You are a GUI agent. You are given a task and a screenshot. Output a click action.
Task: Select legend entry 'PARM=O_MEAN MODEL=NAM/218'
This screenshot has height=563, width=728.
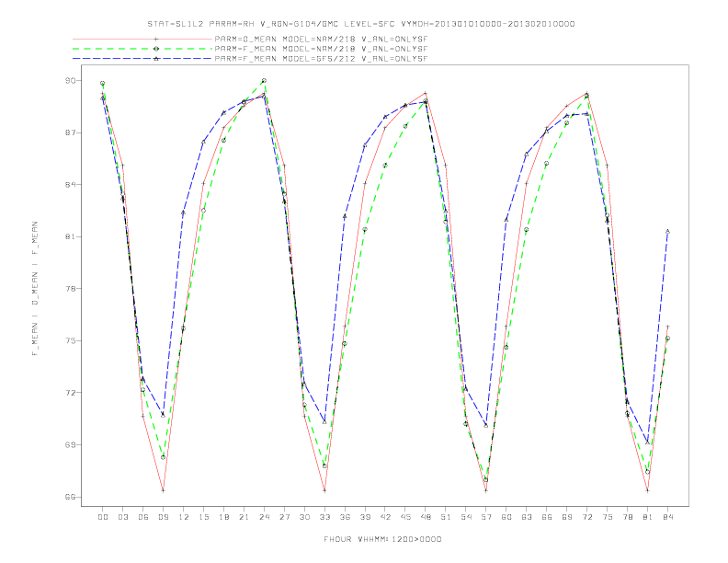322,40
